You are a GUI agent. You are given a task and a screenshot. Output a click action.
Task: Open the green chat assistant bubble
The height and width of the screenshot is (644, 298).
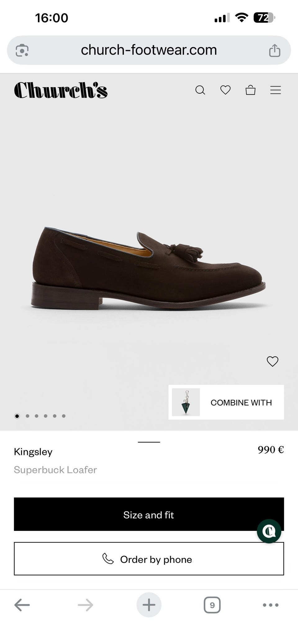[269, 531]
